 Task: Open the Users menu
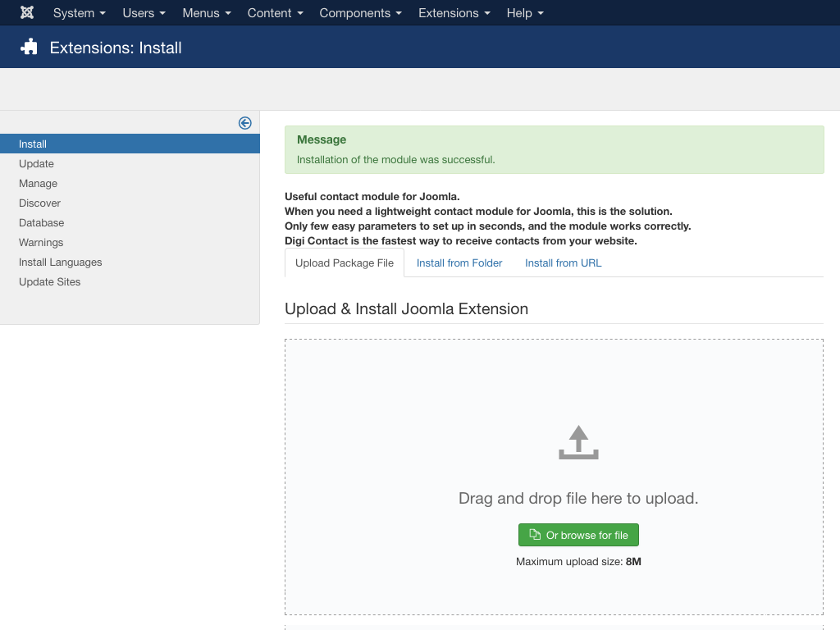coord(144,13)
